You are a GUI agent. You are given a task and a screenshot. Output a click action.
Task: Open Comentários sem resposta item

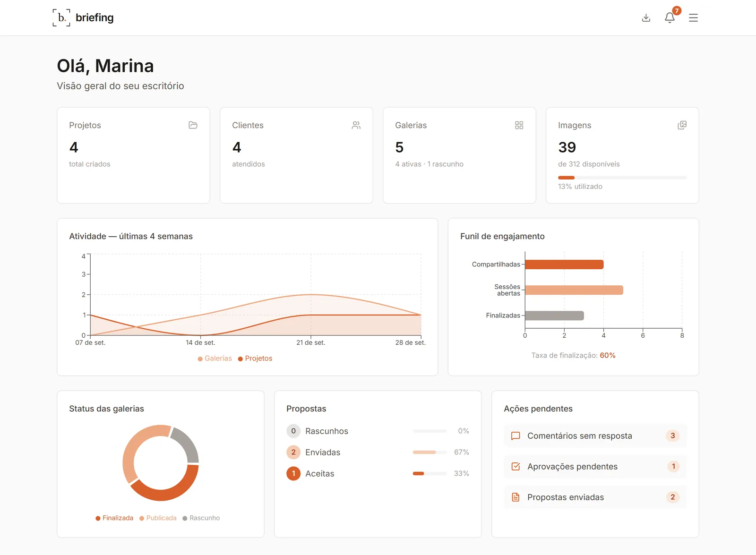(595, 436)
